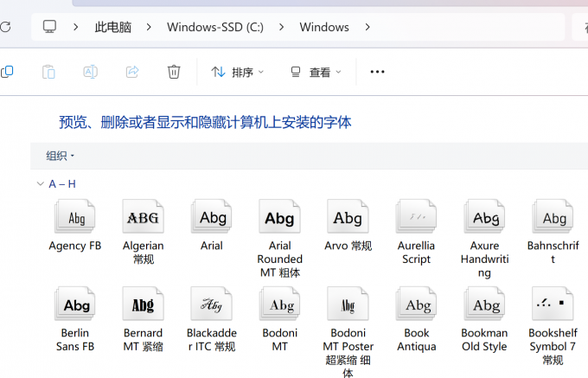Select the Berlin Sans FB font icon
Image resolution: width=588 pixels, height=378 pixels.
(75, 304)
